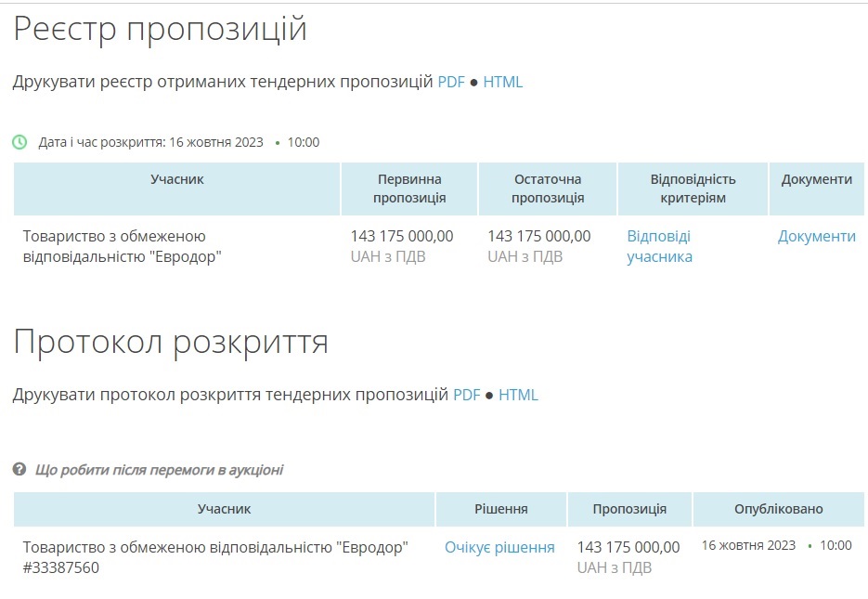
Task: Select 'Первинна пропозиція' column header
Action: click(x=409, y=189)
